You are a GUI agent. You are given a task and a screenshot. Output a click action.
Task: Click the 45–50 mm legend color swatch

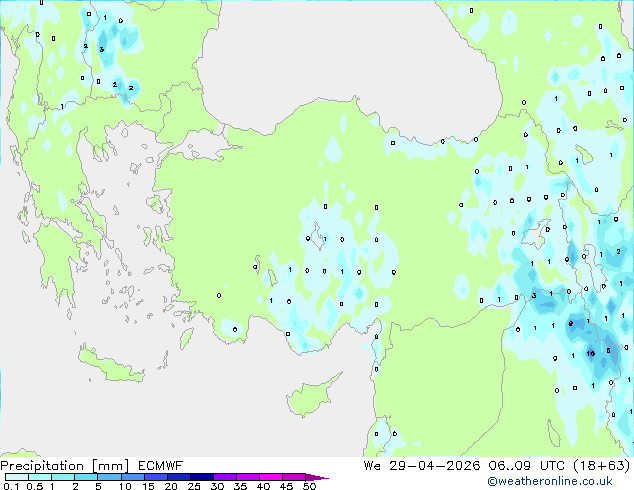pyautogui.click(x=294, y=477)
